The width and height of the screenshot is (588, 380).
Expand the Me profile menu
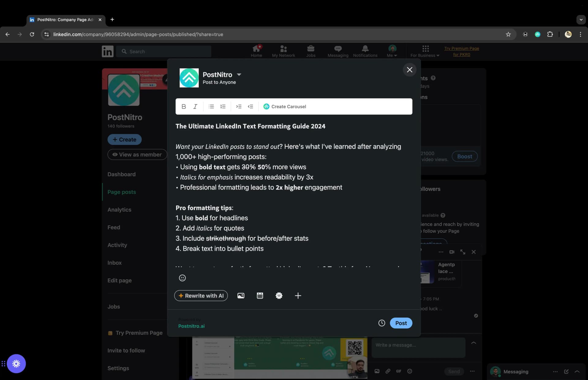click(392, 51)
